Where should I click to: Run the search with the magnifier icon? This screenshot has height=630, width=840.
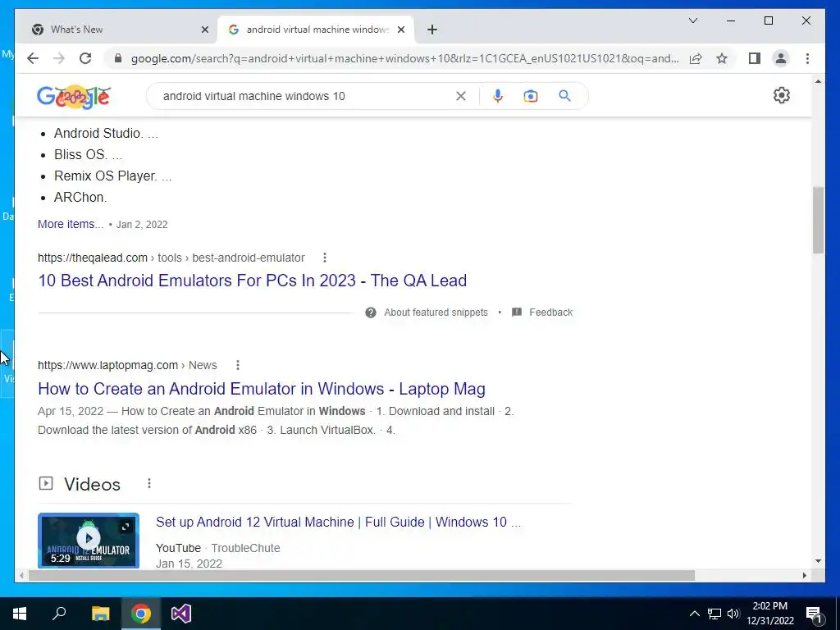564,96
